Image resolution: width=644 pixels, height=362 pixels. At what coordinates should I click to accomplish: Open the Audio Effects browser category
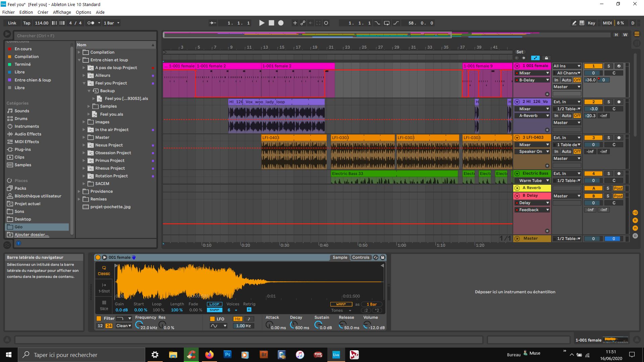[x=28, y=134]
